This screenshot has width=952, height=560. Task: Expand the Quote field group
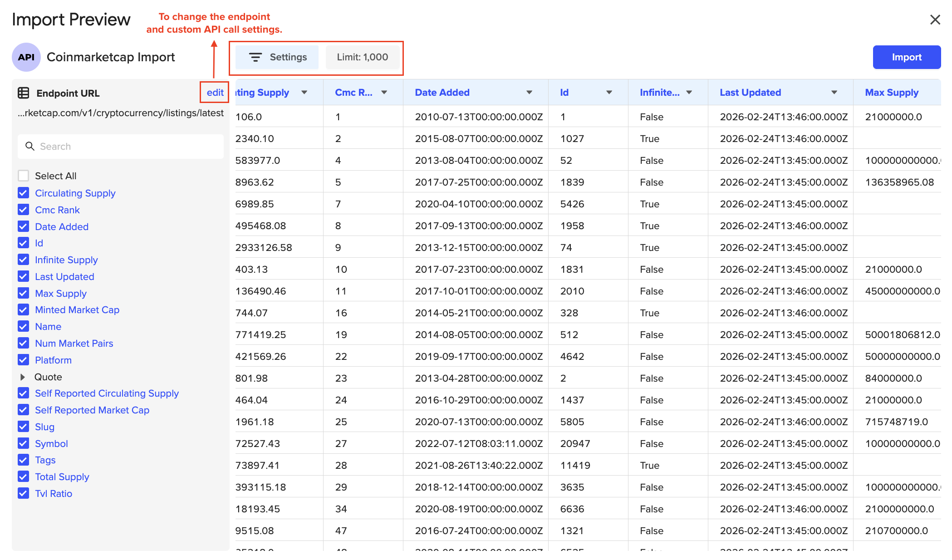22,377
